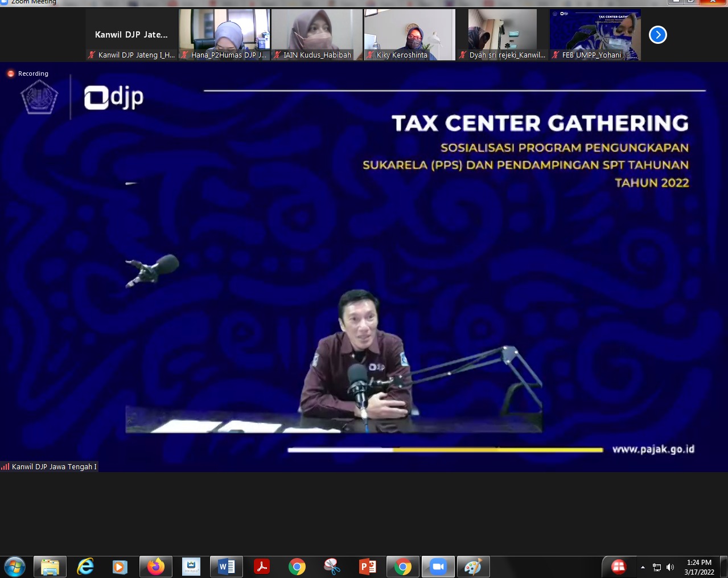Screen dimensions: 728x578
Task: Open the network status tray icon
Action: 657,567
